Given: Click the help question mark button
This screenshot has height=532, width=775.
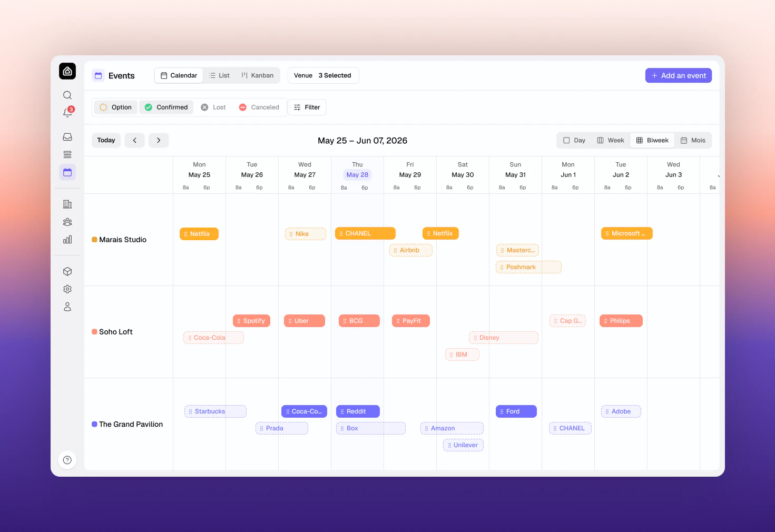Looking at the screenshot, I should [67, 460].
